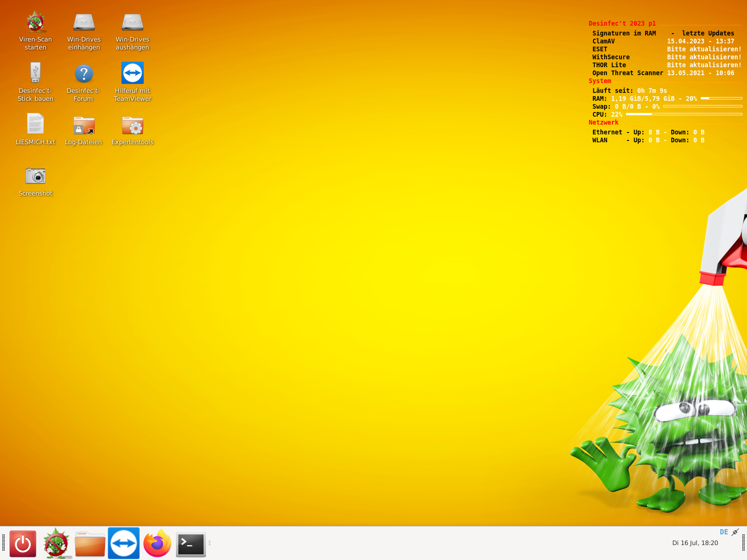
Task: Click the network connection tray icon
Action: click(x=735, y=532)
